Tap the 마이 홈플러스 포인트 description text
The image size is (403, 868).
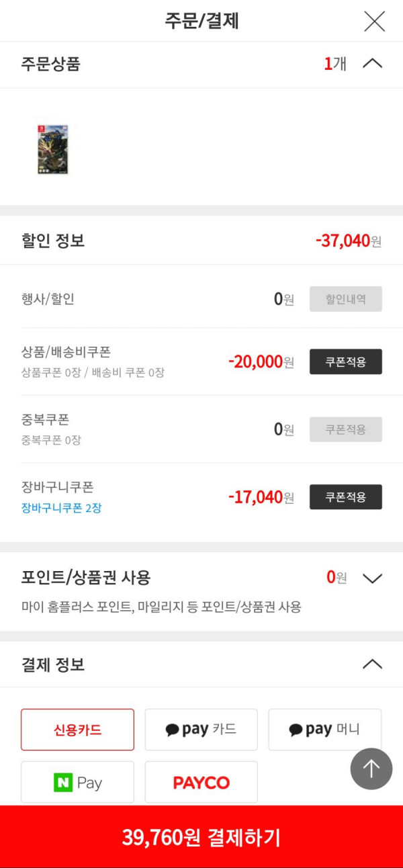coord(161,607)
